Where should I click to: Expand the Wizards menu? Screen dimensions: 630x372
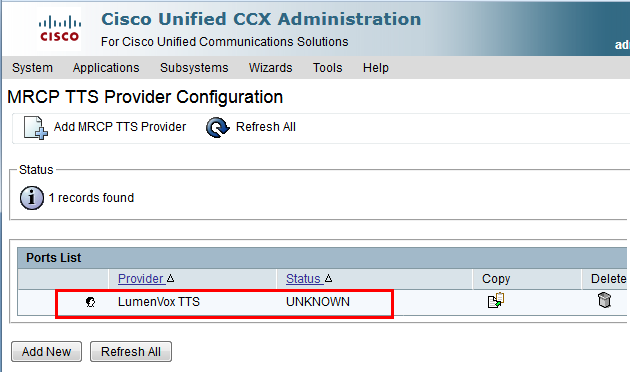[270, 68]
